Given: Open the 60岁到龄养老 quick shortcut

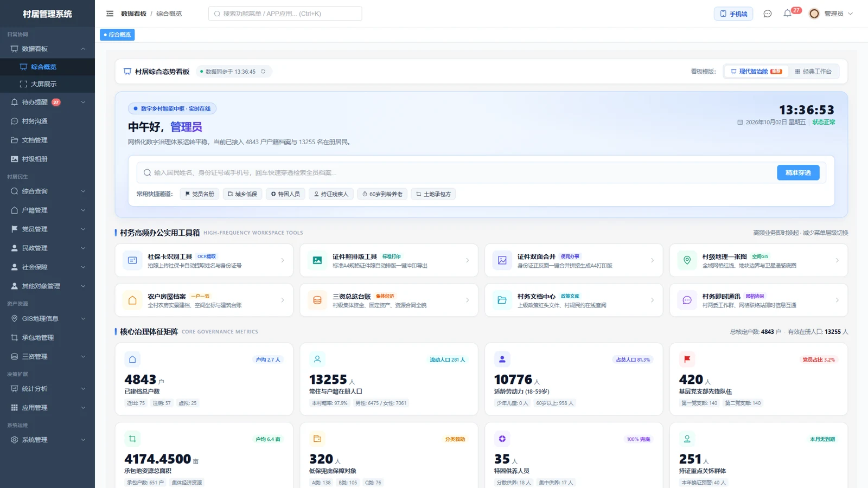Looking at the screenshot, I should [x=382, y=194].
